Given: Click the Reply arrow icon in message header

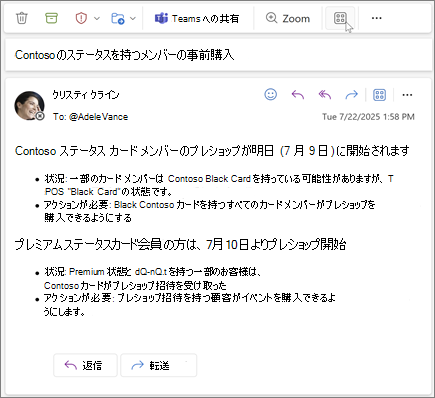Looking at the screenshot, I should (x=298, y=95).
